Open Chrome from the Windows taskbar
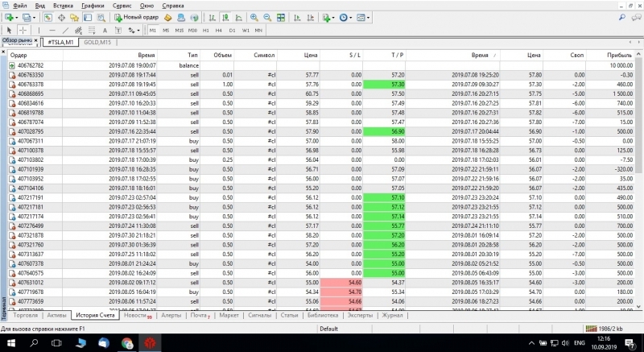Image resolution: width=644 pixels, height=352 pixels. [x=127, y=343]
